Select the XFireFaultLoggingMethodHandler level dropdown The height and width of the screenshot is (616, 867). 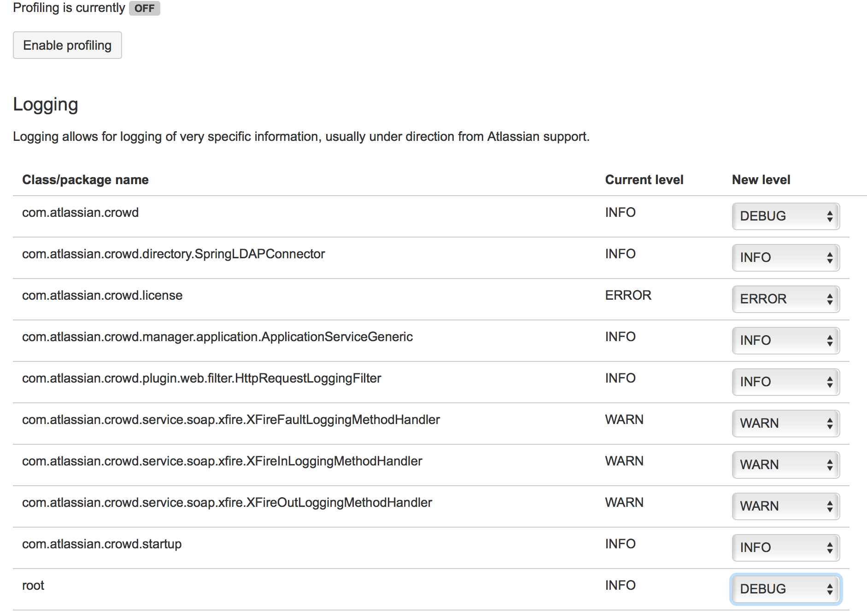(x=785, y=423)
